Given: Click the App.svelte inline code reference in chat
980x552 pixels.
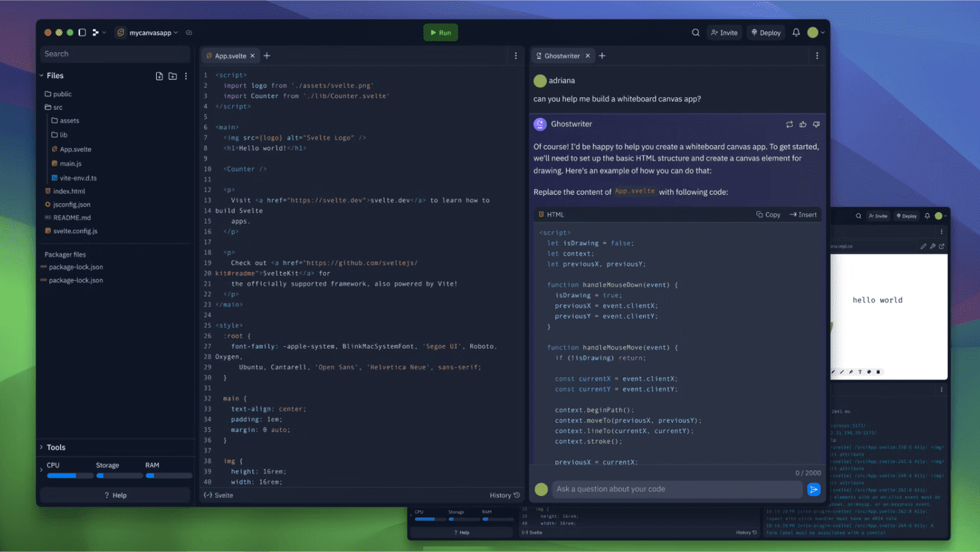Looking at the screenshot, I should (x=635, y=192).
